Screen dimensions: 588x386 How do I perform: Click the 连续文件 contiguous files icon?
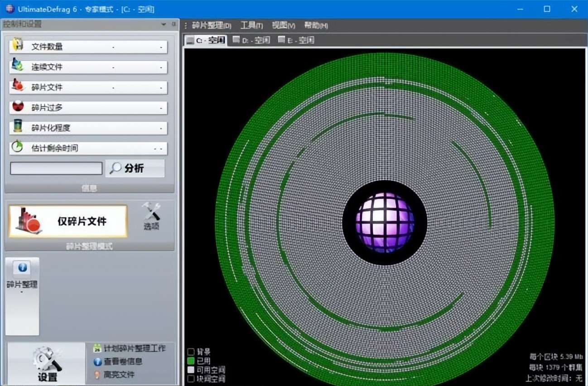[18, 66]
